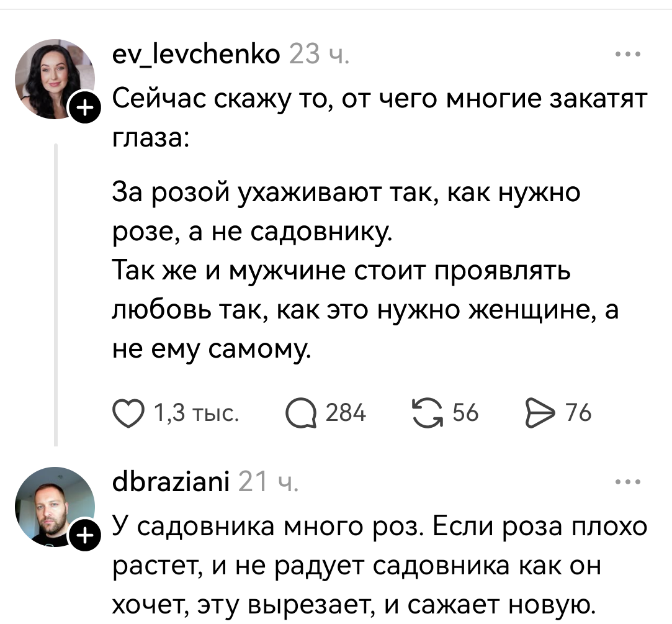The image size is (672, 624).
Task: Open more options for ev_levchenko's post
Action: [629, 55]
